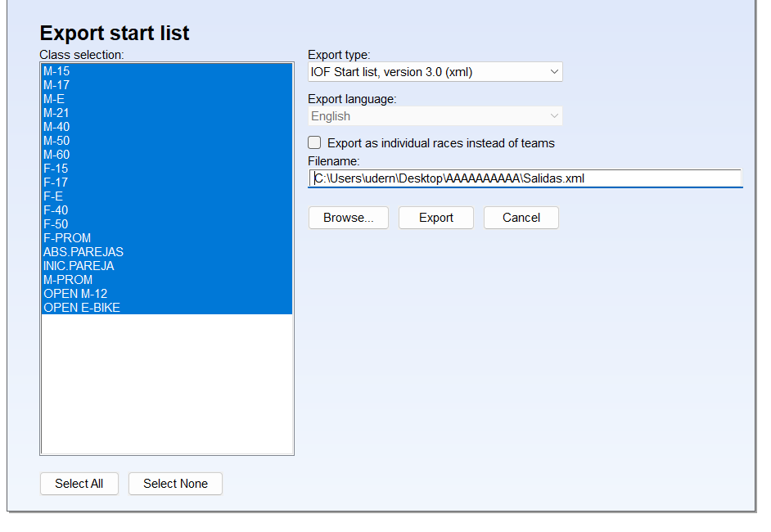Select class OPEN E-BIKE in the list
Screen dimensions: 771x532
(x=167, y=307)
